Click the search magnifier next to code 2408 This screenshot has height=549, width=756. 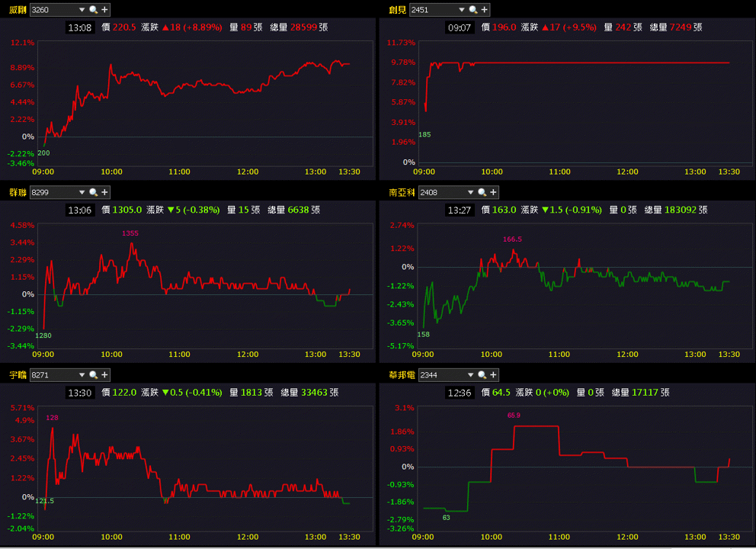(x=482, y=192)
